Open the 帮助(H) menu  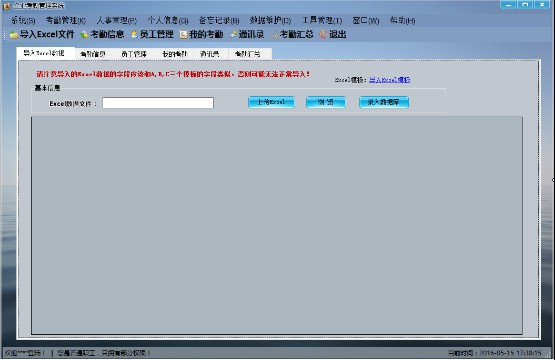click(402, 21)
